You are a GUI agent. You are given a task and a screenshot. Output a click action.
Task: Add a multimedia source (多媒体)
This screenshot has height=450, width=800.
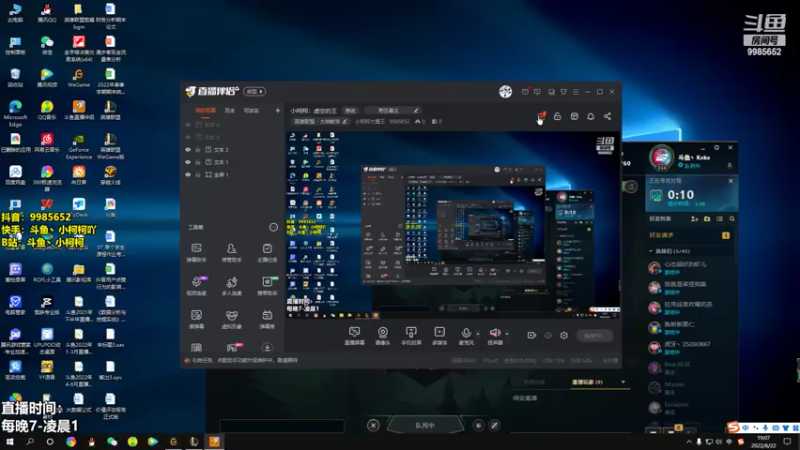point(439,335)
